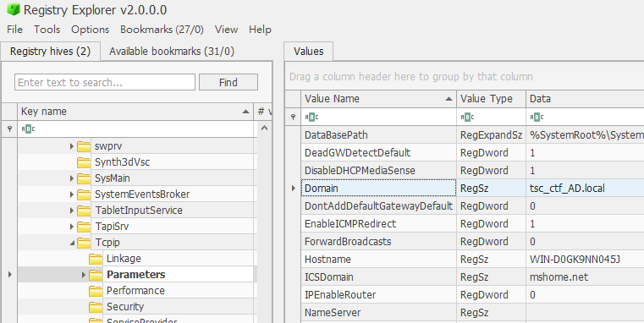The height and width of the screenshot is (323, 644).
Task: Click the Find button
Action: [228, 82]
